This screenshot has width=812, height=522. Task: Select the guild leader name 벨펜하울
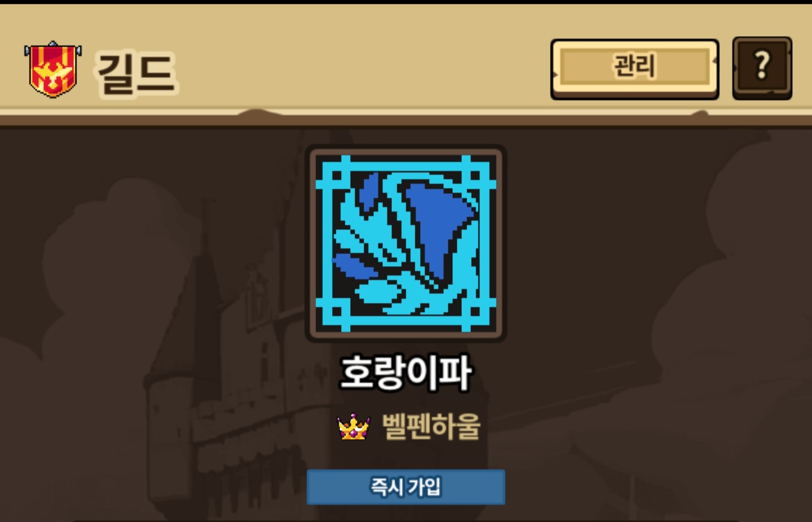[431, 426]
